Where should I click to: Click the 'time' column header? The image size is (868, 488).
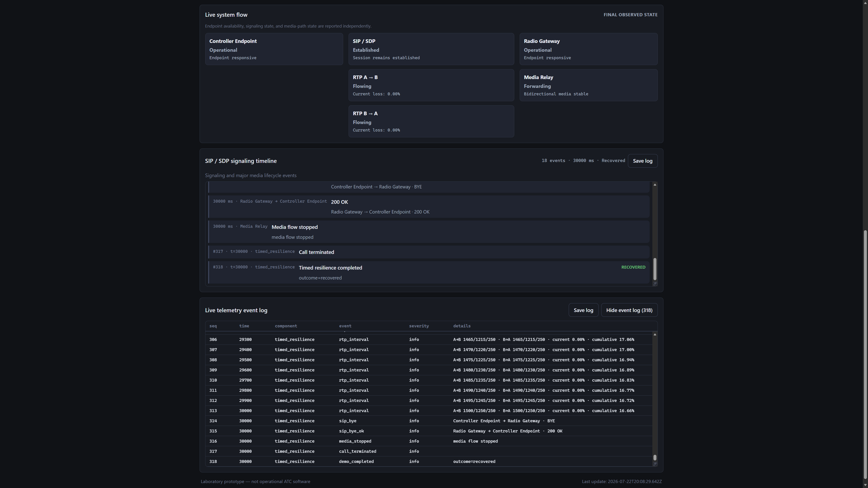point(244,326)
